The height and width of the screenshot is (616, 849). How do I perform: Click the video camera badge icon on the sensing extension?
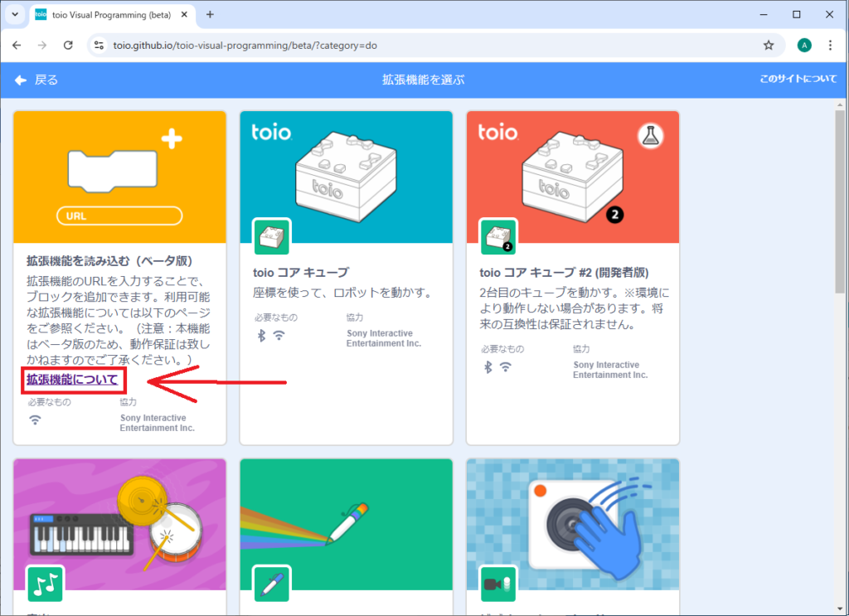(x=499, y=584)
